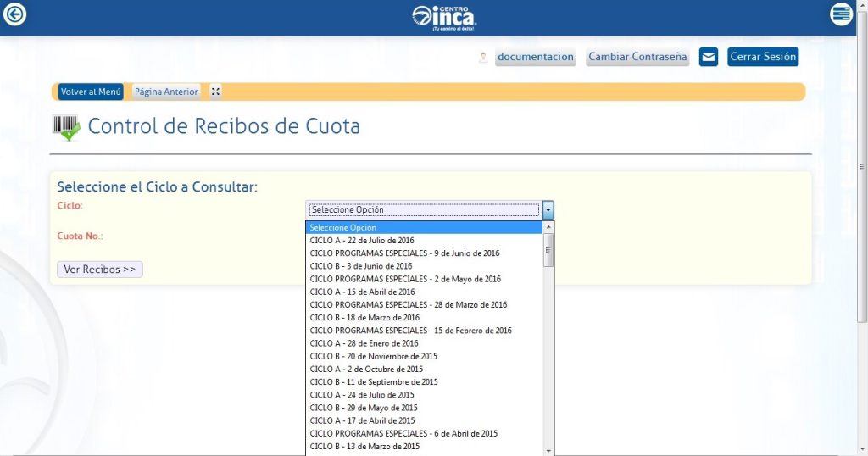Click the barcode icon next to page title
Viewport: 868px width, 456px height.
point(66,127)
